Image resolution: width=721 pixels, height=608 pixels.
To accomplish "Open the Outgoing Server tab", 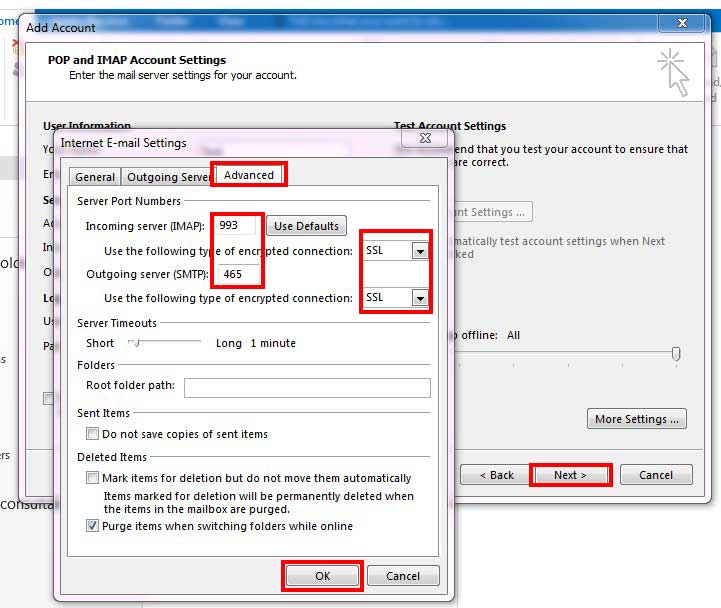I will 167,177.
